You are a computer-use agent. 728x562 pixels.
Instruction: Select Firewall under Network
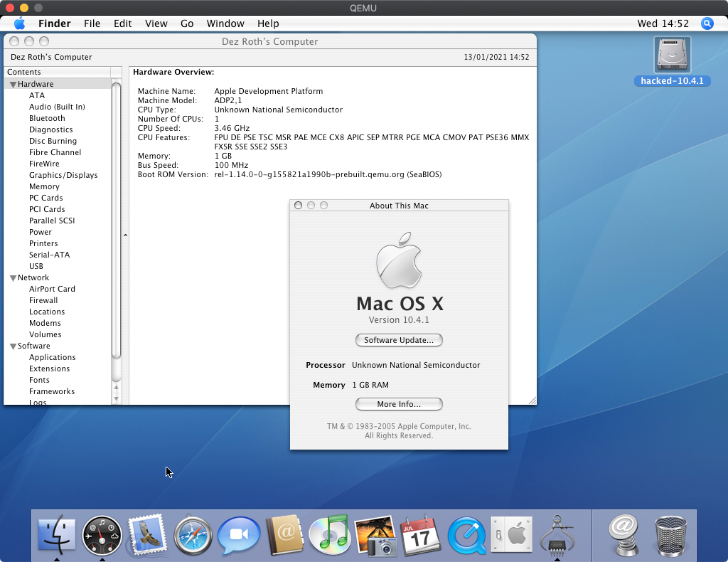point(43,300)
